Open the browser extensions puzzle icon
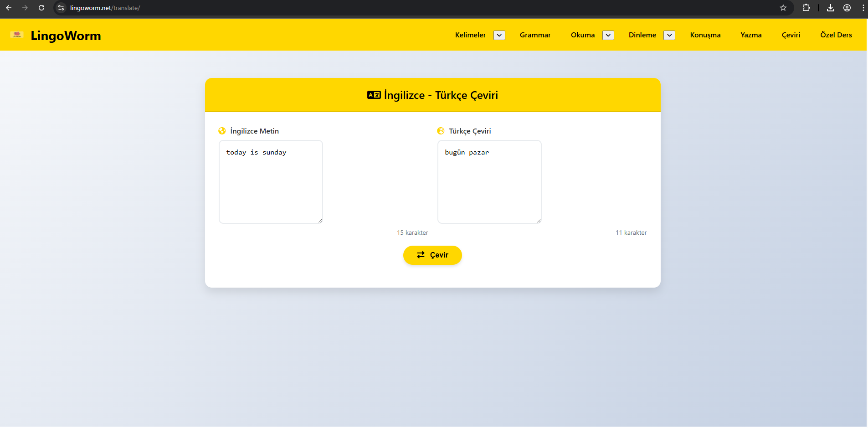868x428 pixels. [806, 8]
